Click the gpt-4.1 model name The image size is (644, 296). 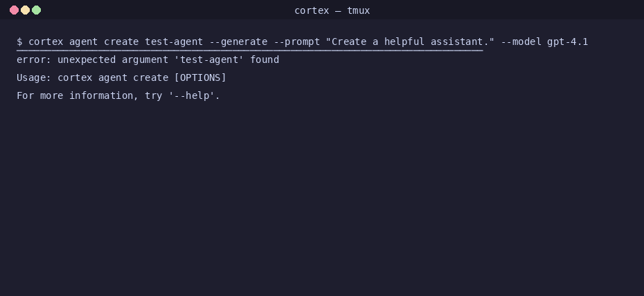tap(567, 41)
